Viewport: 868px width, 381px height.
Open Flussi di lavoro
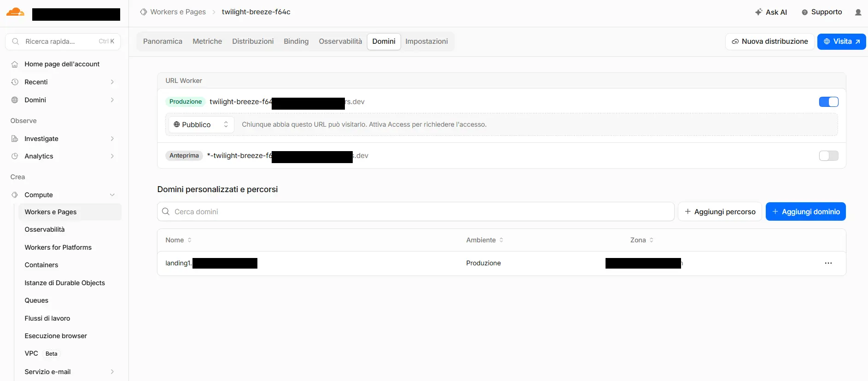pyautogui.click(x=47, y=318)
